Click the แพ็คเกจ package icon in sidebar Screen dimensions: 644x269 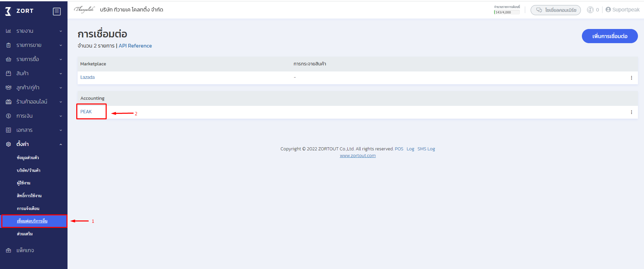8,250
